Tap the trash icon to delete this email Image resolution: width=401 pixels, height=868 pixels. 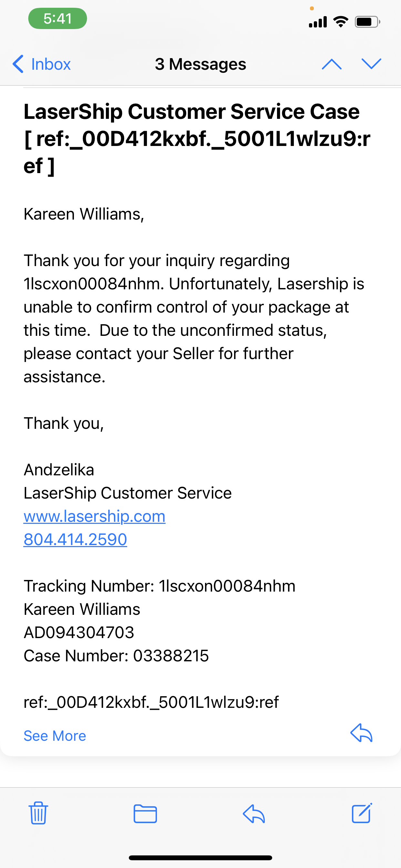pos(38,814)
